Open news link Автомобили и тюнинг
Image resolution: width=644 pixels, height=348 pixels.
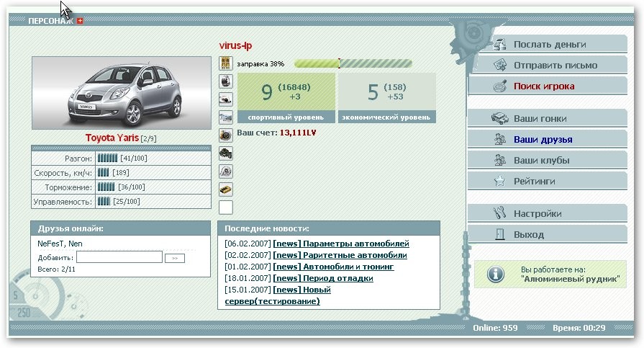coord(333,267)
